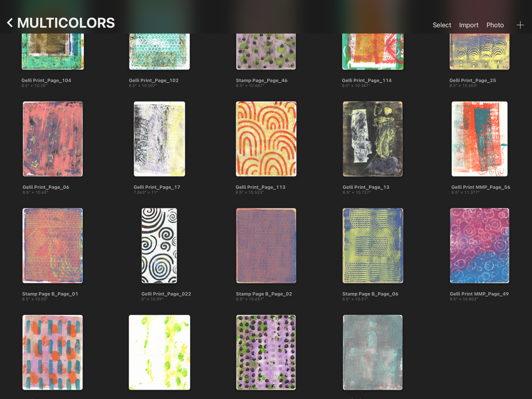Open the Gelli Print_Page_13 dark artwork
The width and height of the screenshot is (532, 399).
click(x=372, y=139)
